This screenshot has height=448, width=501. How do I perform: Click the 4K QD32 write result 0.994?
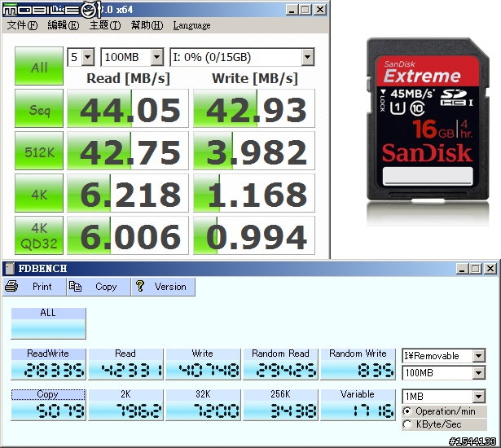tap(254, 235)
